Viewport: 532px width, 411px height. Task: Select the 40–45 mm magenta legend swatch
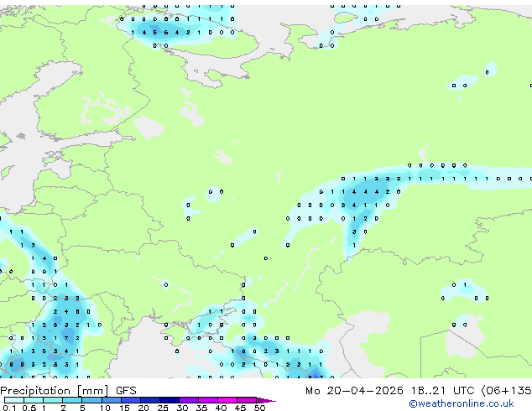click(x=227, y=400)
